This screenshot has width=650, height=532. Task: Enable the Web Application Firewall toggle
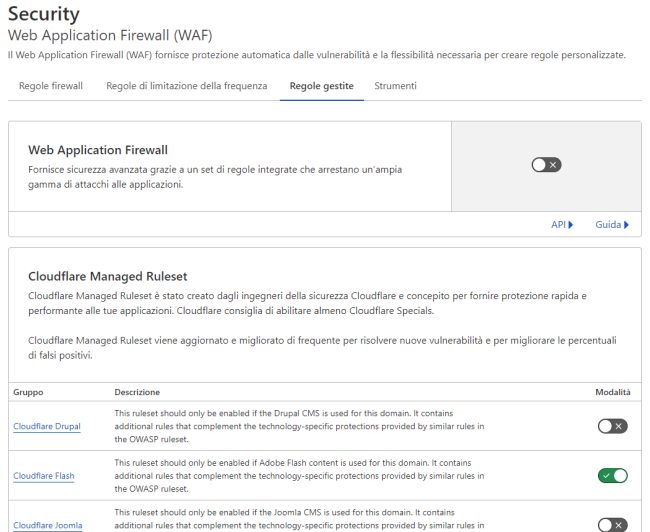point(546,165)
